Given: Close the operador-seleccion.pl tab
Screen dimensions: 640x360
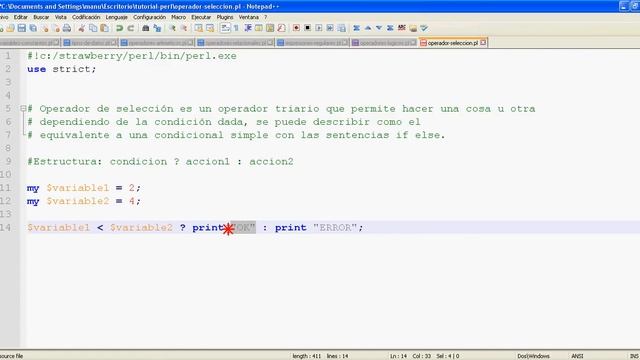Looking at the screenshot, I should click(483, 42).
